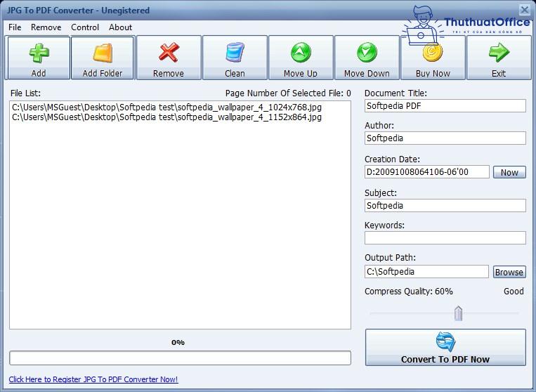Focus the Document Title field
The width and height of the screenshot is (536, 392).
[445, 106]
